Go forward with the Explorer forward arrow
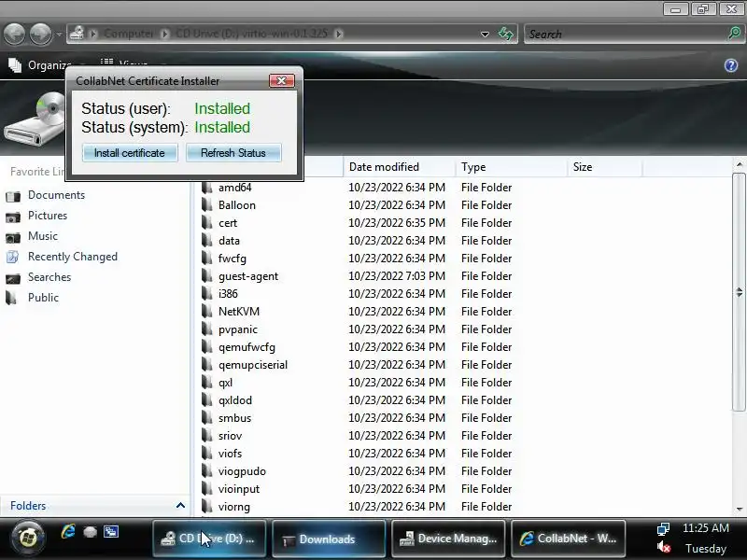Viewport: 747px width, 560px height. pyautogui.click(x=40, y=34)
